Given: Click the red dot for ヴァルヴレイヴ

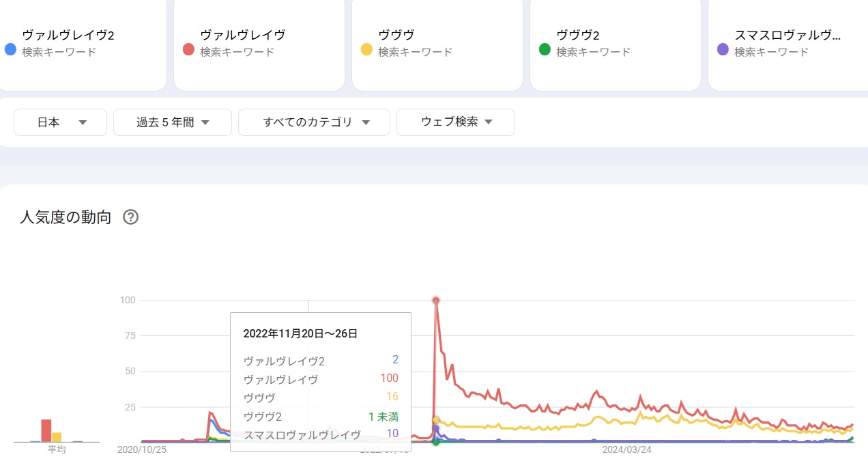Looking at the screenshot, I should [189, 49].
